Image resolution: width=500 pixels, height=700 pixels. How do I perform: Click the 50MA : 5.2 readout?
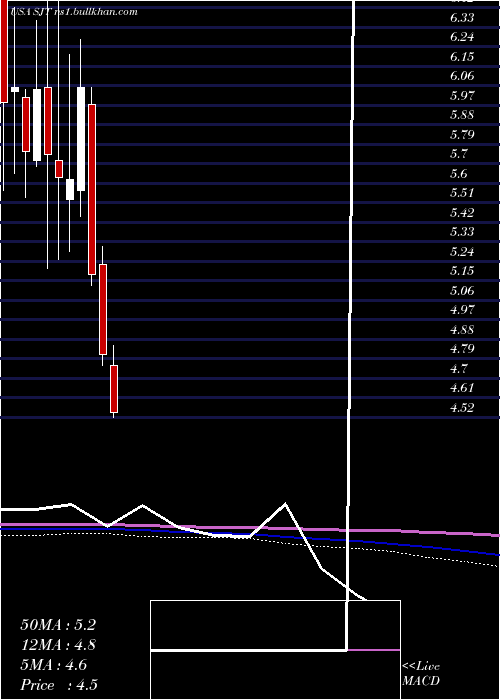[58, 625]
